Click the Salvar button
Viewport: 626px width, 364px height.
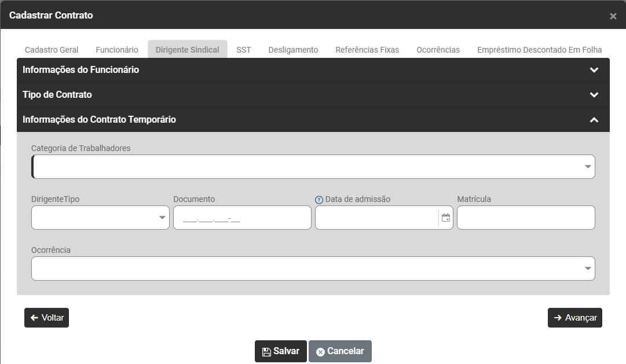pyautogui.click(x=281, y=351)
